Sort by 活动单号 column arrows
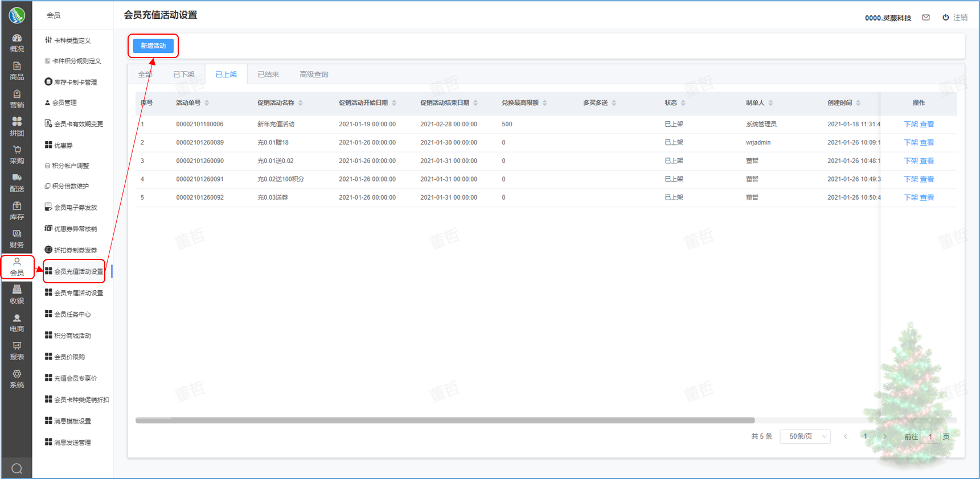 [207, 103]
